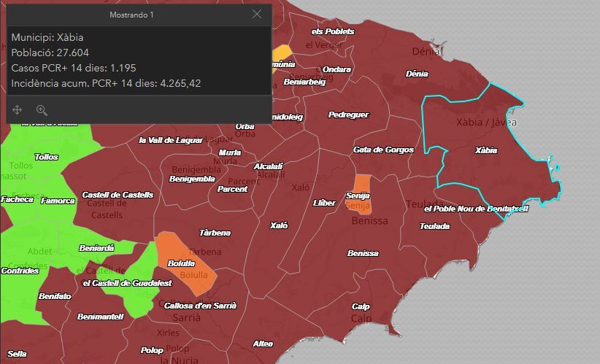Click the Gata de Gorgos label

click(x=383, y=150)
